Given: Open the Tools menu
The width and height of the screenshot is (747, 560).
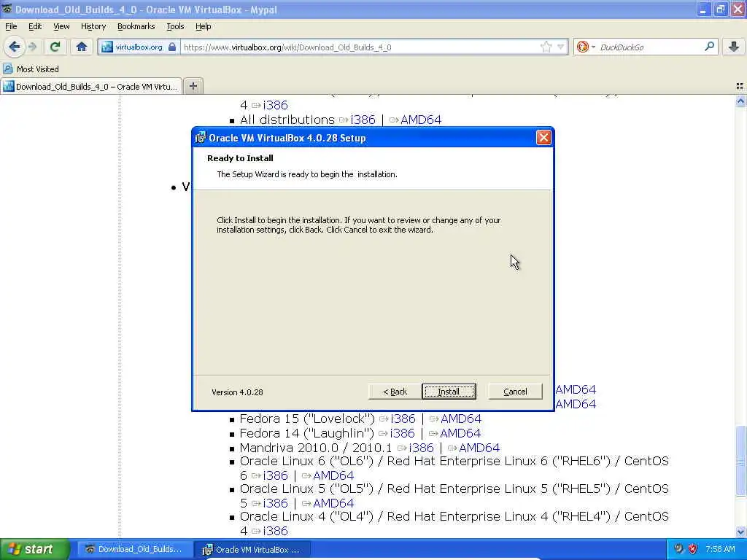Looking at the screenshot, I should point(175,27).
